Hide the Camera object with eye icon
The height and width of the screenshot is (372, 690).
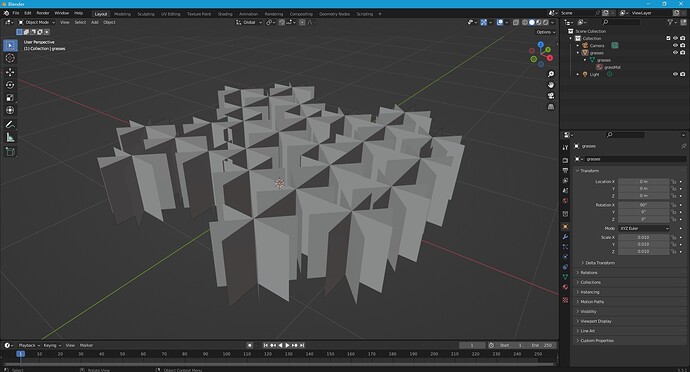click(675, 45)
